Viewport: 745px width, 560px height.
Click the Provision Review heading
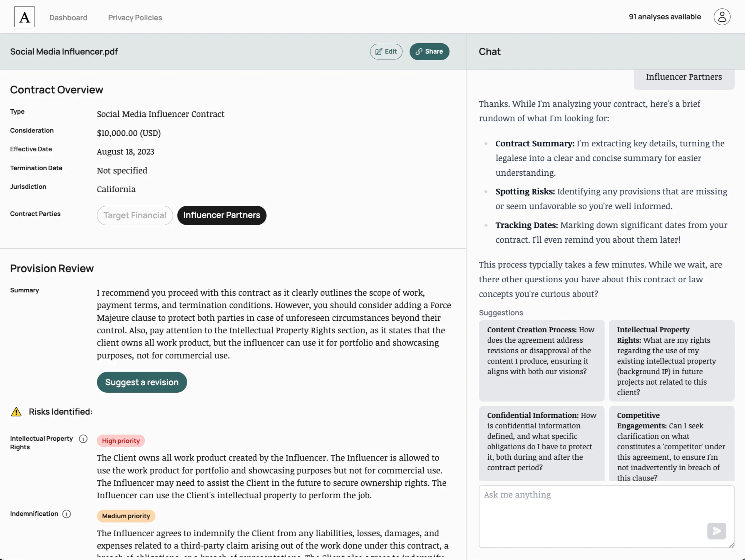[x=52, y=268]
